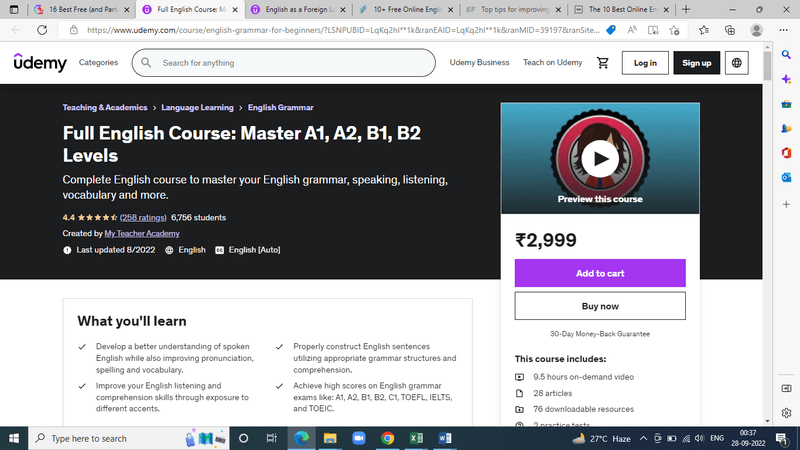
Task: Open Teaching & Academics breadcrumb
Action: pos(105,107)
